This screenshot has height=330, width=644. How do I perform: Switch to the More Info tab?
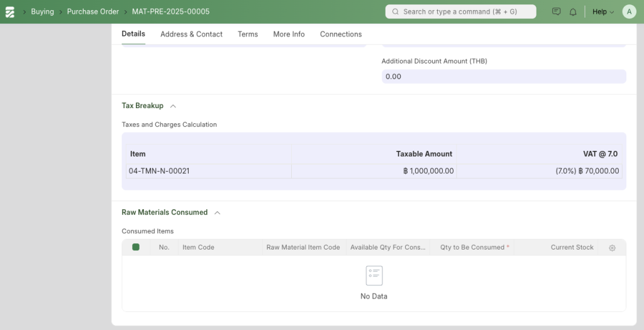289,34
